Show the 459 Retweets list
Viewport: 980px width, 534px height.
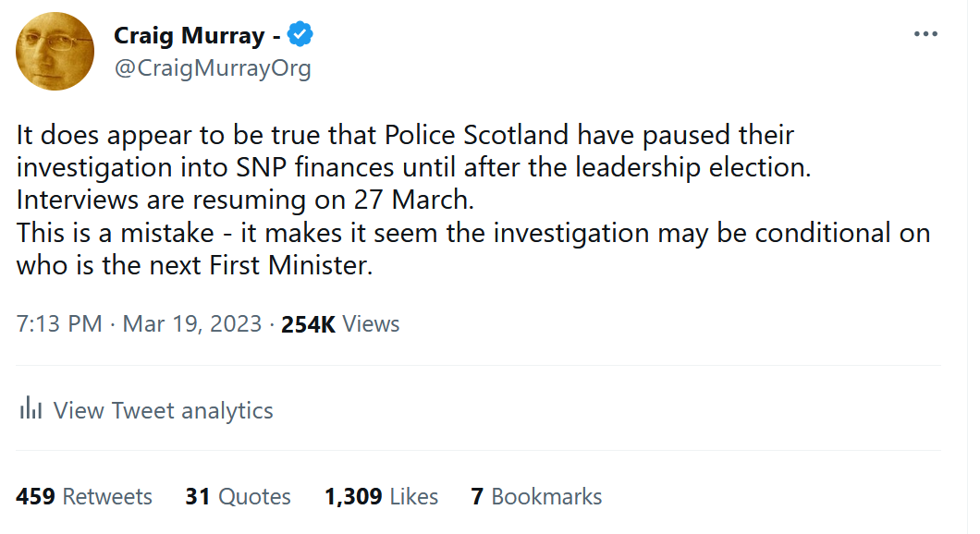(x=84, y=496)
